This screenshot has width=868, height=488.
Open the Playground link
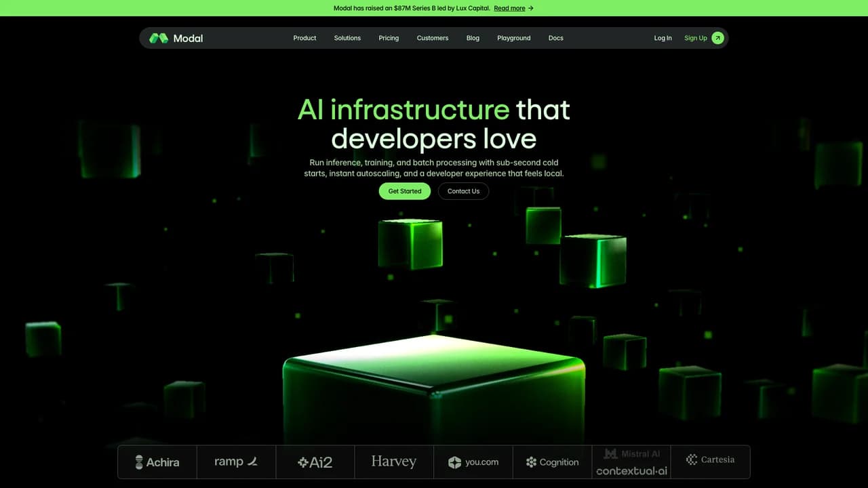[514, 38]
